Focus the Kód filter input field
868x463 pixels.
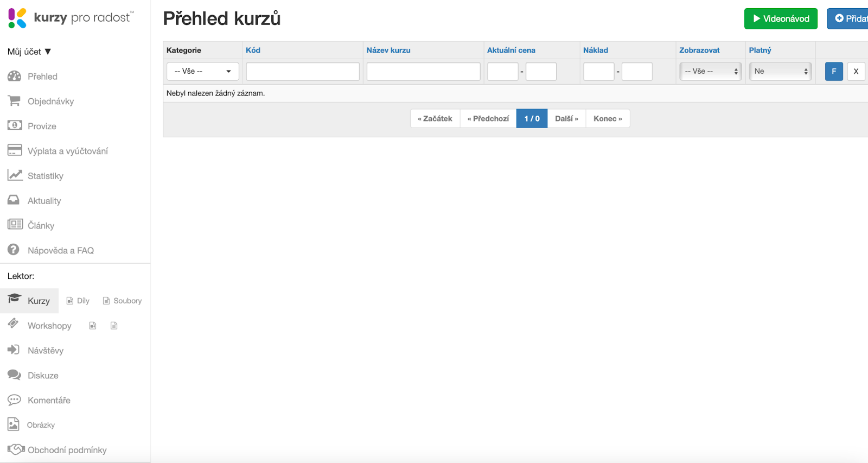303,71
